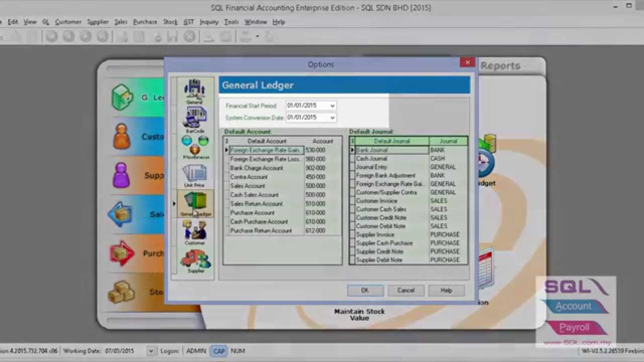Close the Options dialog with the X

(467, 62)
